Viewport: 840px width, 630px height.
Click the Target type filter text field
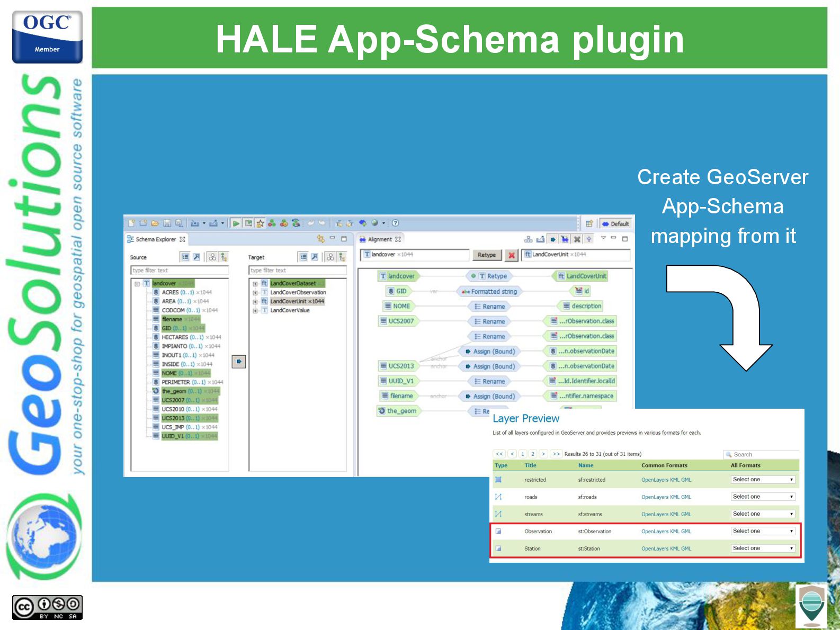[298, 271]
